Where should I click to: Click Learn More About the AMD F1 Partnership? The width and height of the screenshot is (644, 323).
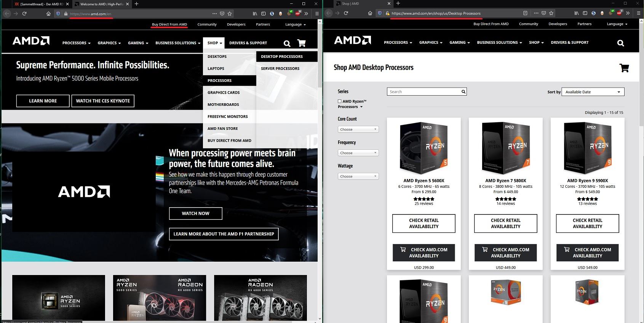tap(224, 234)
